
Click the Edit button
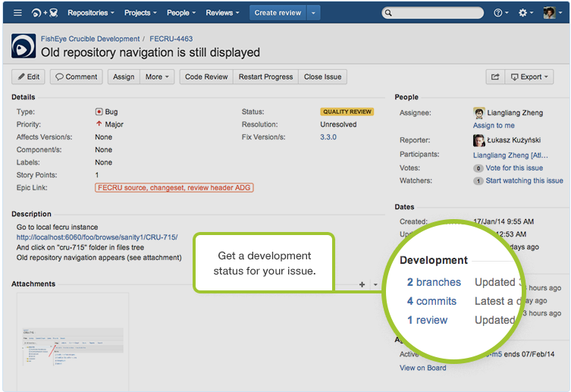[28, 77]
